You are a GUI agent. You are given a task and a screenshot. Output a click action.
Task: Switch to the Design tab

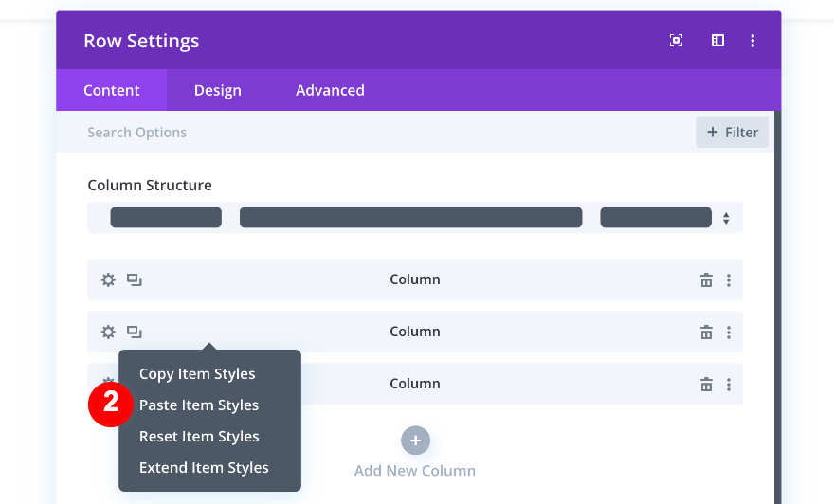tap(218, 91)
